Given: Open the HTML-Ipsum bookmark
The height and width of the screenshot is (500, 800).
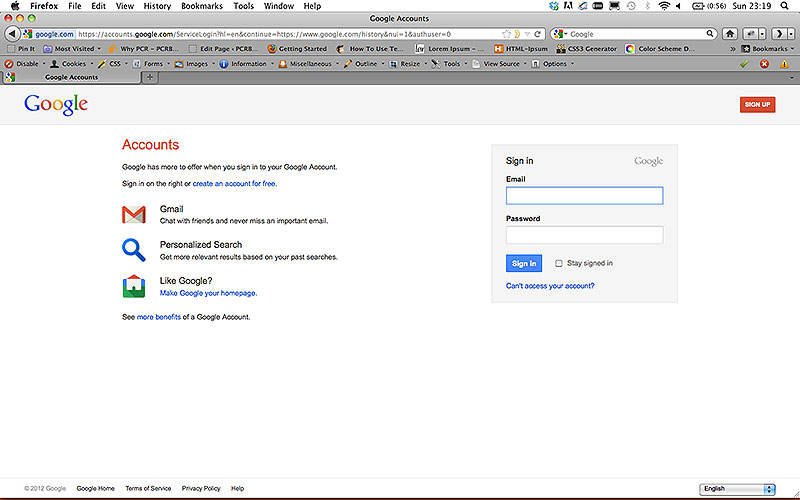Looking at the screenshot, I should [x=520, y=49].
